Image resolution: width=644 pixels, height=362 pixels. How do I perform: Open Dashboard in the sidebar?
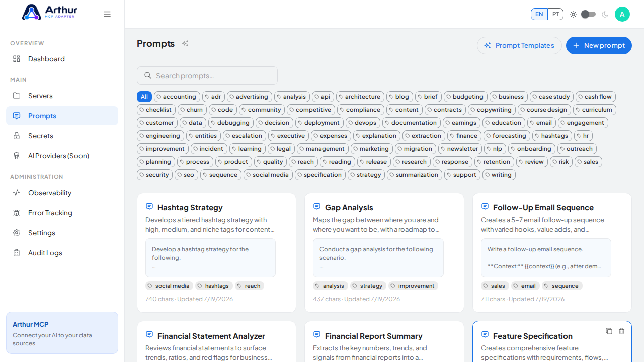[62, 59]
